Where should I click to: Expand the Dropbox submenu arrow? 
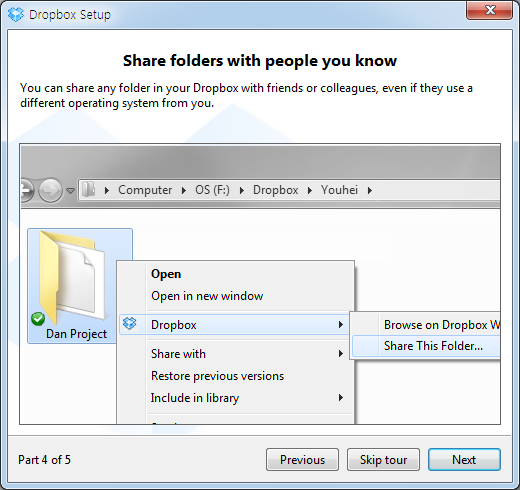[341, 324]
